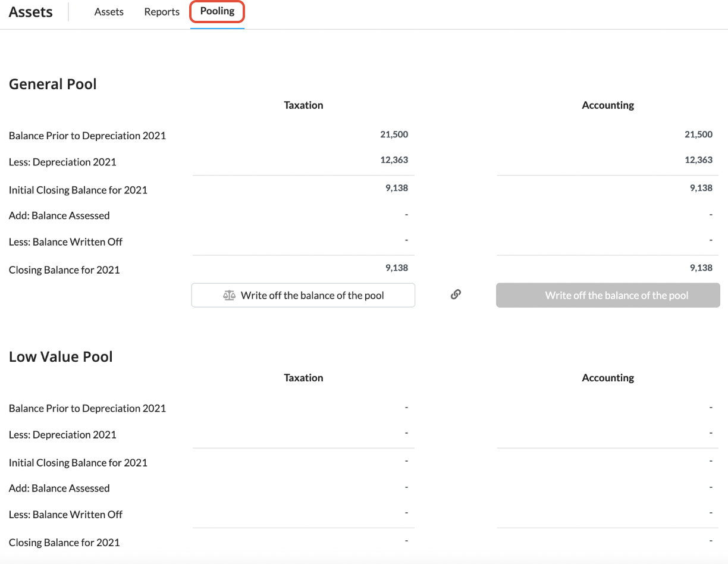728x564 pixels.
Task: Open the Pooling tab
Action: click(x=217, y=11)
